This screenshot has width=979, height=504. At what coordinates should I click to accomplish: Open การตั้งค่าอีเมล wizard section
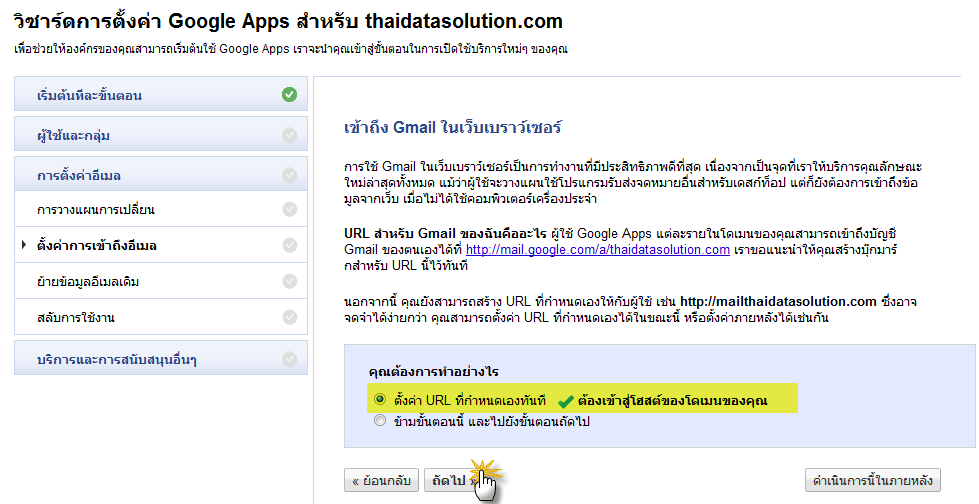pyautogui.click(x=161, y=174)
